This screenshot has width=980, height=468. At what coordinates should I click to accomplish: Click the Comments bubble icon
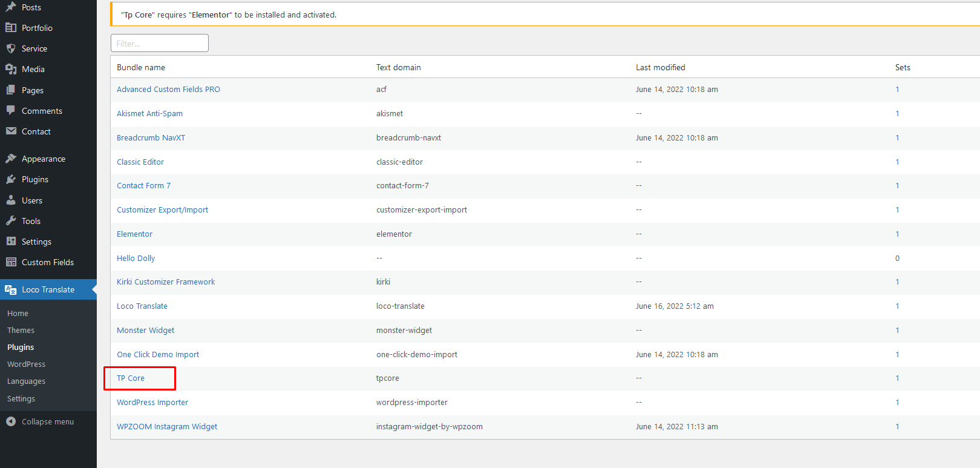(x=11, y=111)
